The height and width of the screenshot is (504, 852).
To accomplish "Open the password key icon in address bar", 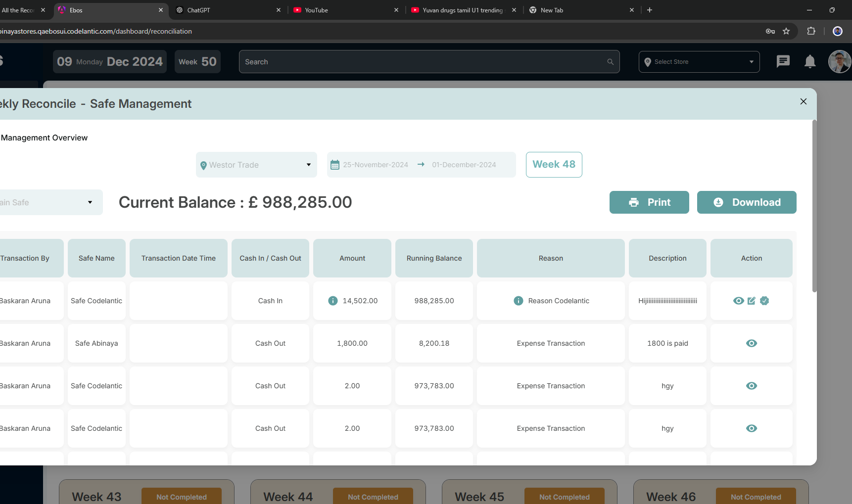I will coord(770,31).
